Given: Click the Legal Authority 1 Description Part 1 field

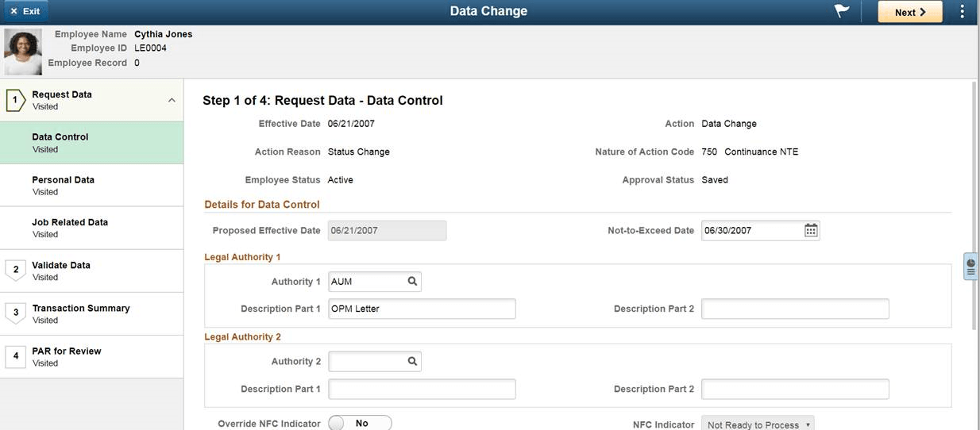Looking at the screenshot, I should point(422,309).
